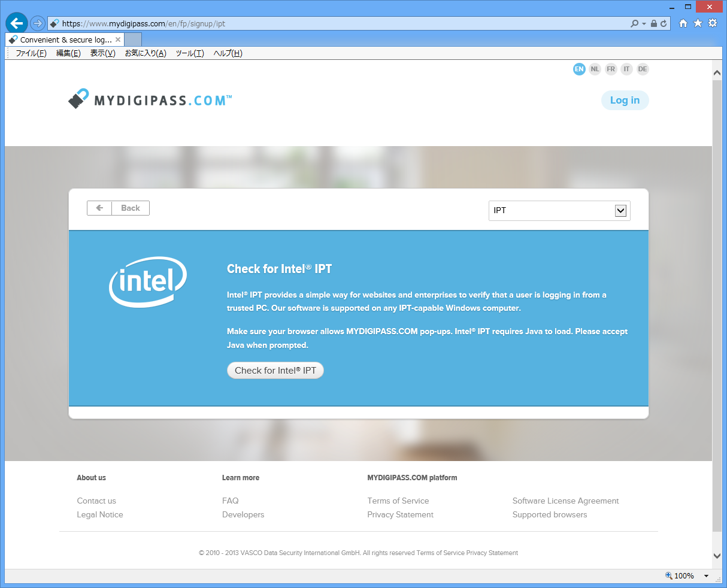Click the Back button in the card
Viewport: 727px width, 588px height.
click(118, 208)
